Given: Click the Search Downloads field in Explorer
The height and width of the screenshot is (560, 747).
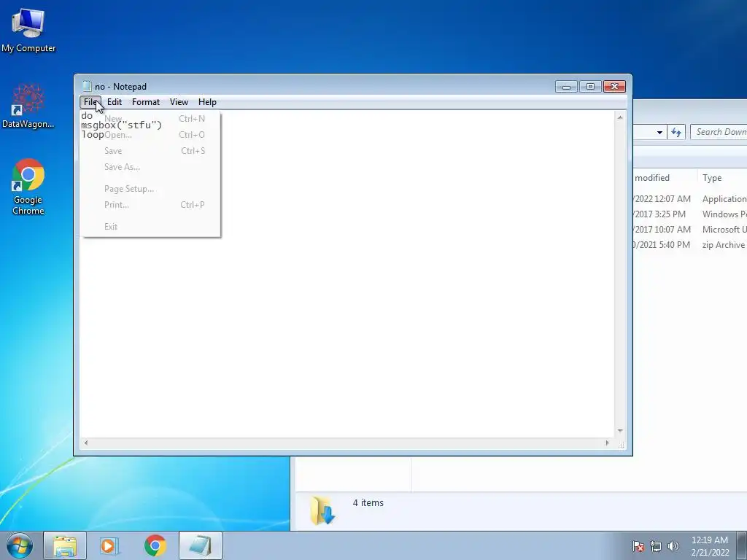Looking at the screenshot, I should (x=719, y=132).
